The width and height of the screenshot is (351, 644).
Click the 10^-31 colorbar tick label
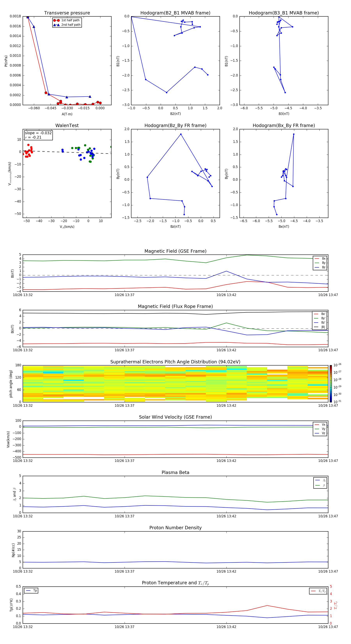337,402
